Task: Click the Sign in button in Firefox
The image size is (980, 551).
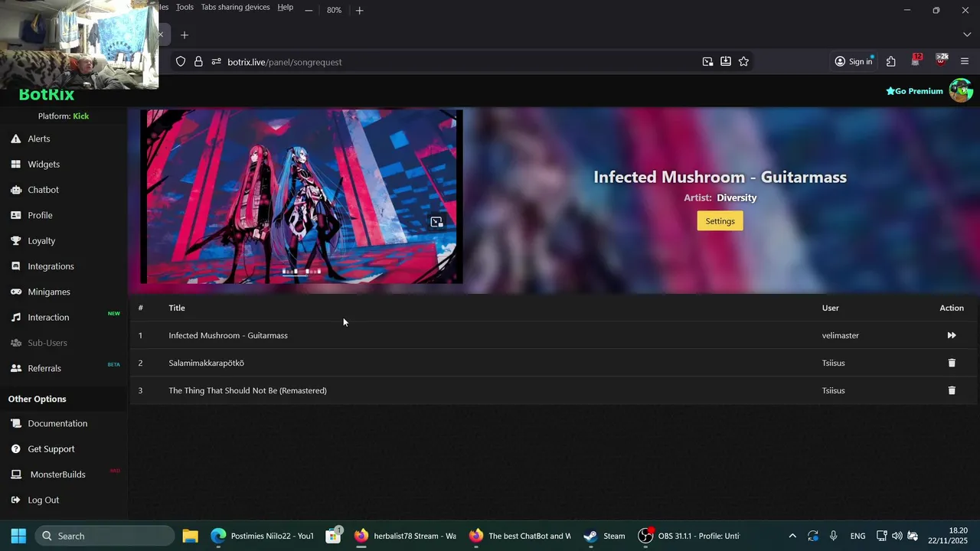Action: pyautogui.click(x=854, y=61)
